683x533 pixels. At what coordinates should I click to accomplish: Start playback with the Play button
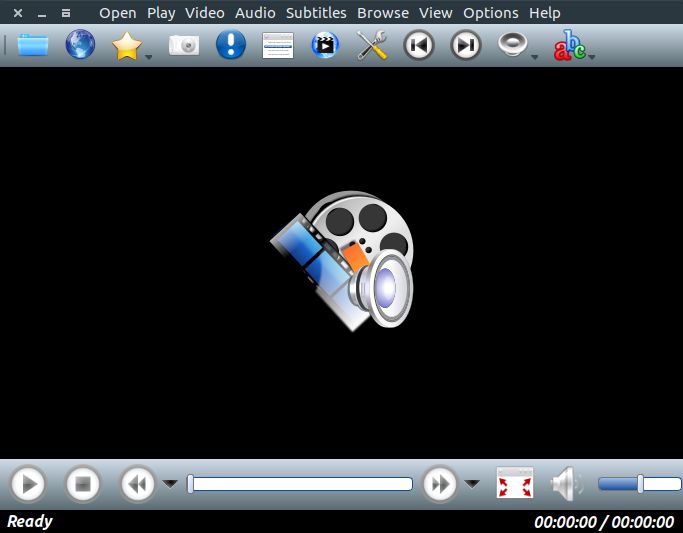pos(28,484)
